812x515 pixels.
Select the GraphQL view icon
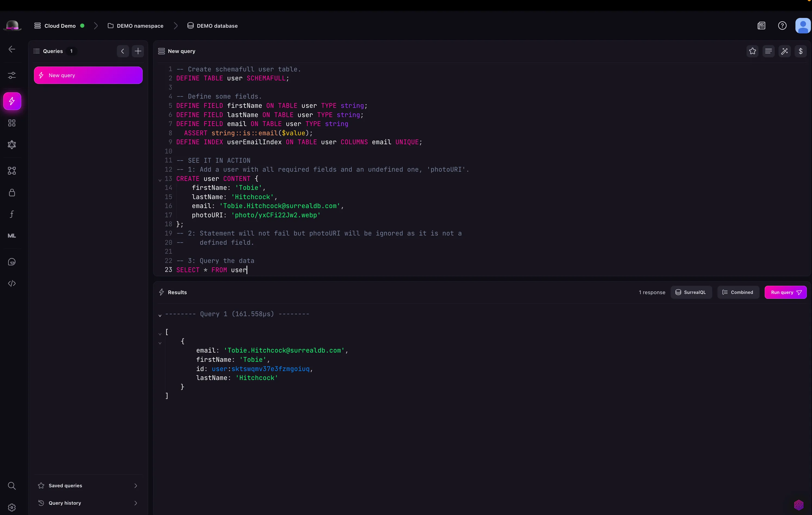tap(12, 145)
